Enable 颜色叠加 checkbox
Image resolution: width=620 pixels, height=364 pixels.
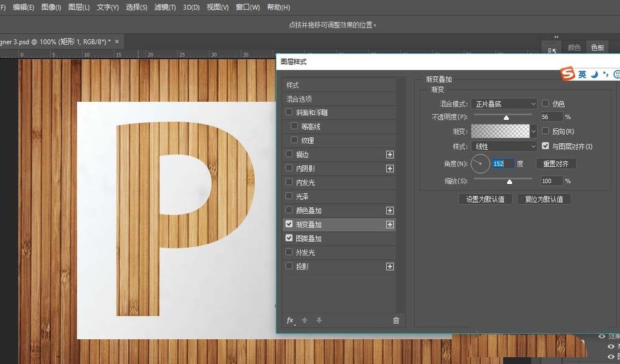click(x=289, y=210)
